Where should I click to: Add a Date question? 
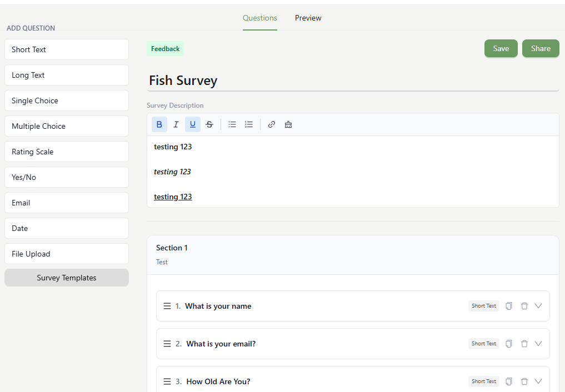coord(67,229)
